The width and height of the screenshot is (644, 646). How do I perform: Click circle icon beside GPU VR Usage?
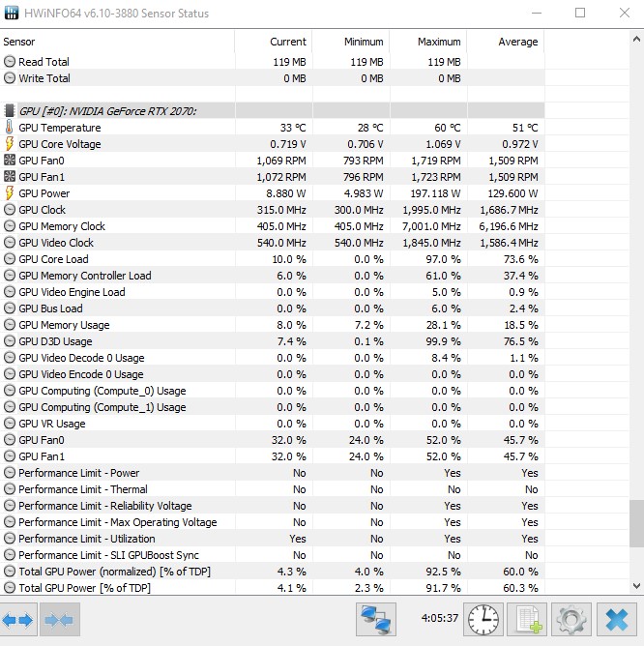[x=10, y=424]
